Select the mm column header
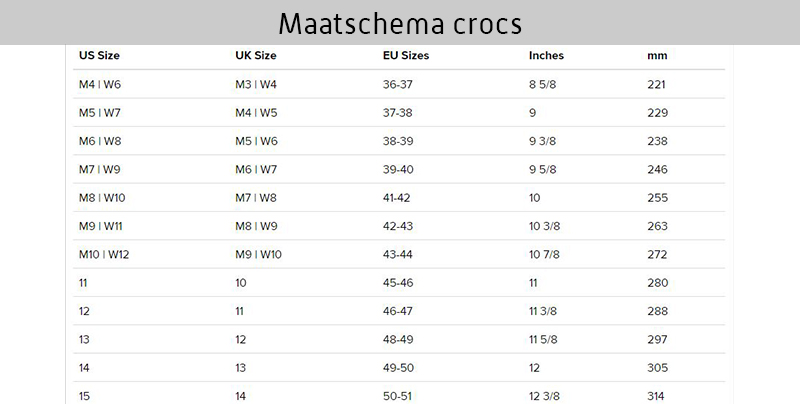This screenshot has width=800, height=404. [657, 56]
